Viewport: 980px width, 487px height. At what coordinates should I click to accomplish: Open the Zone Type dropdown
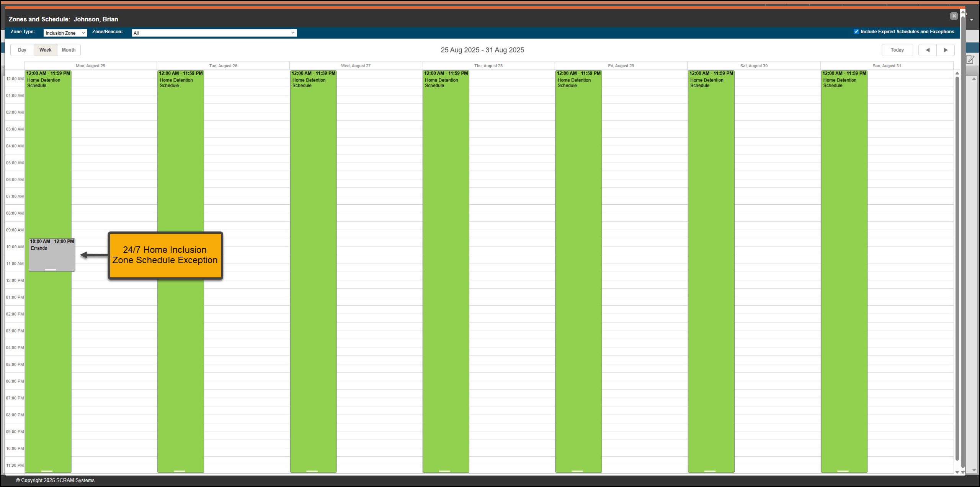65,33
